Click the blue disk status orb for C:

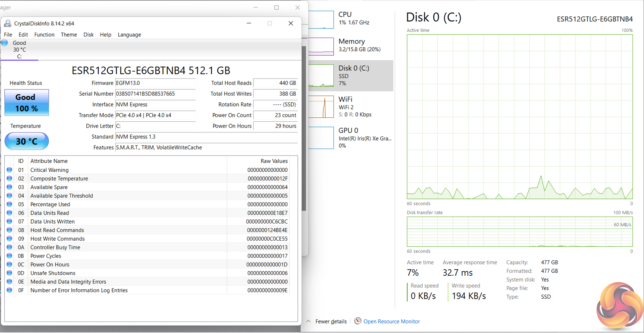pyautogui.click(x=5, y=43)
